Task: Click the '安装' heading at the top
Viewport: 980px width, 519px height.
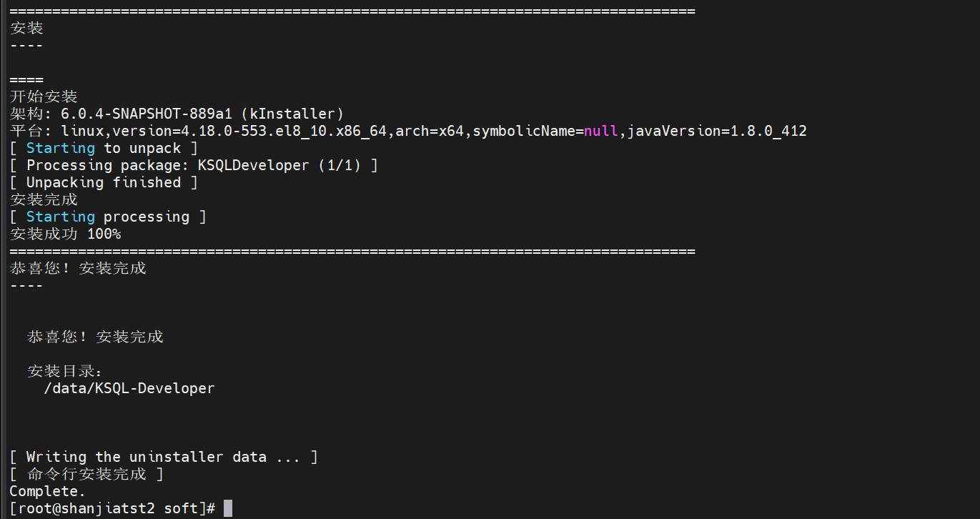Action: [x=26, y=28]
